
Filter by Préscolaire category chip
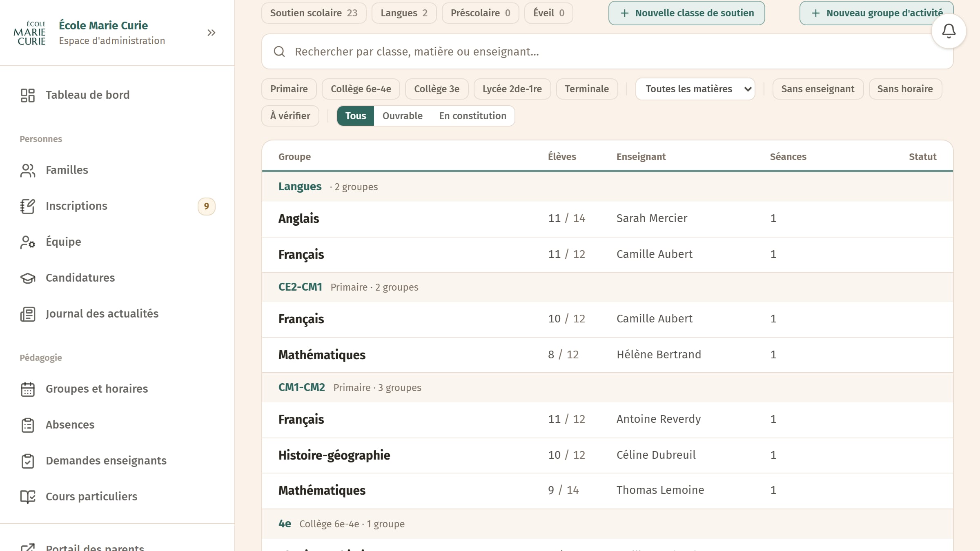click(481, 13)
